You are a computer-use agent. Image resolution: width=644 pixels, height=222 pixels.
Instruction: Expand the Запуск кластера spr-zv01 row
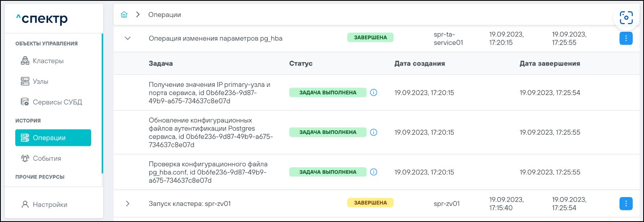pos(128,203)
